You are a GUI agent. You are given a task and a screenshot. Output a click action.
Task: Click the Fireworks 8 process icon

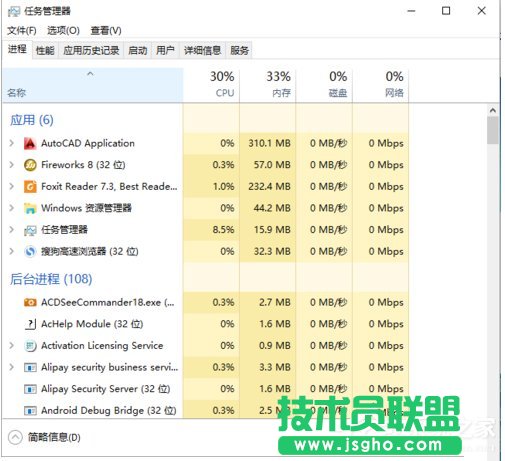pos(30,165)
